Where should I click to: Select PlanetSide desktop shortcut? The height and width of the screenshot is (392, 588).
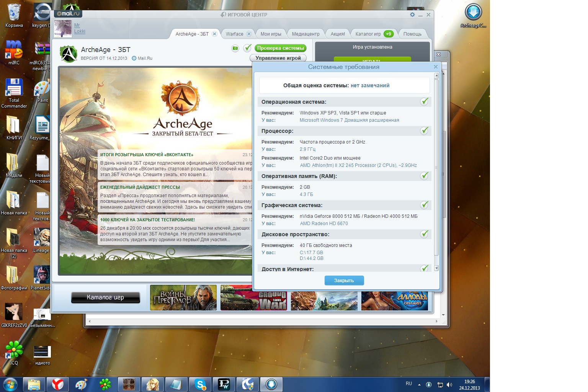point(41,278)
